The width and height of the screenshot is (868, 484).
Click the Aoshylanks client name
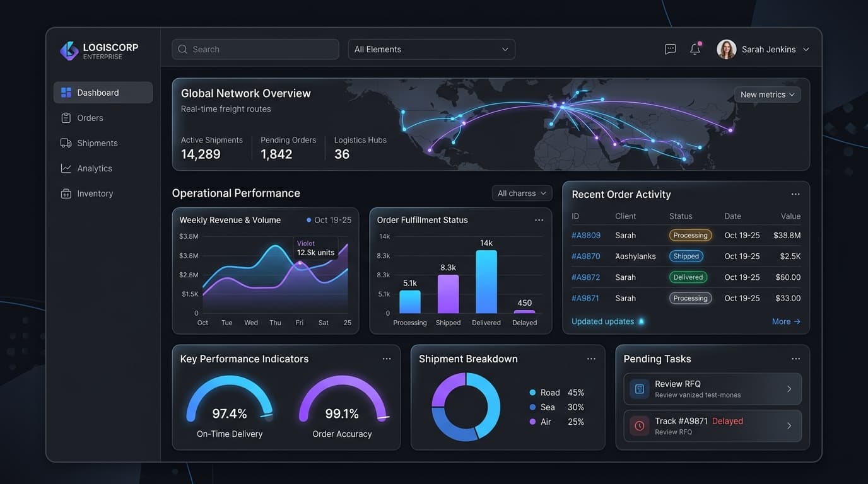pyautogui.click(x=635, y=256)
